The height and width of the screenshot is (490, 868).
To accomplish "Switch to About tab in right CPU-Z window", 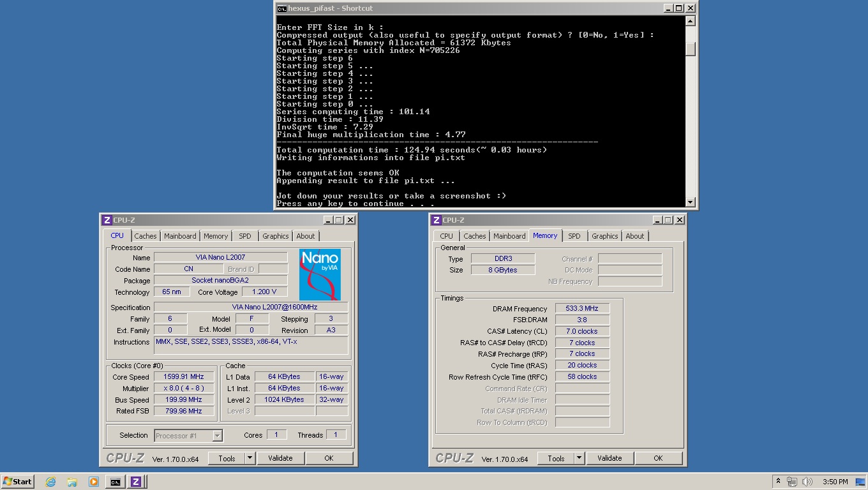I will [635, 236].
